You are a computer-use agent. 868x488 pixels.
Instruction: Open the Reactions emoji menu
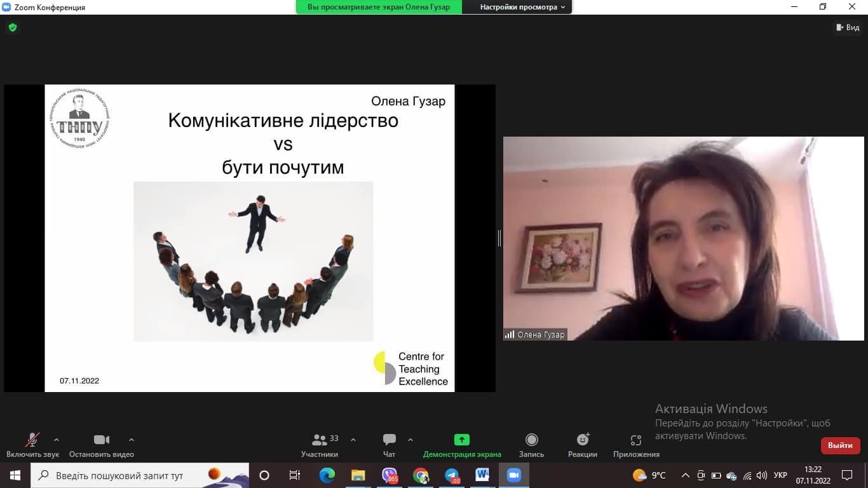click(x=583, y=440)
